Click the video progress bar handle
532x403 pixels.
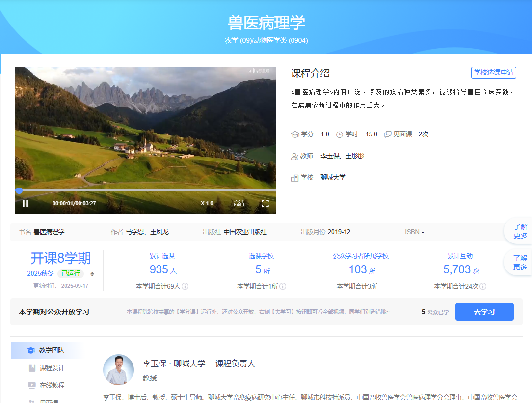pos(19,190)
